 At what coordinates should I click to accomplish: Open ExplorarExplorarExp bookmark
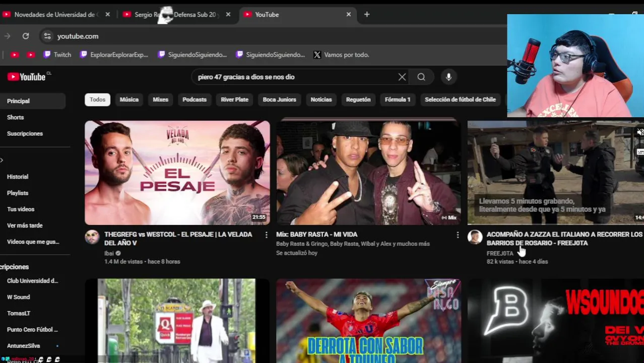[x=114, y=55]
